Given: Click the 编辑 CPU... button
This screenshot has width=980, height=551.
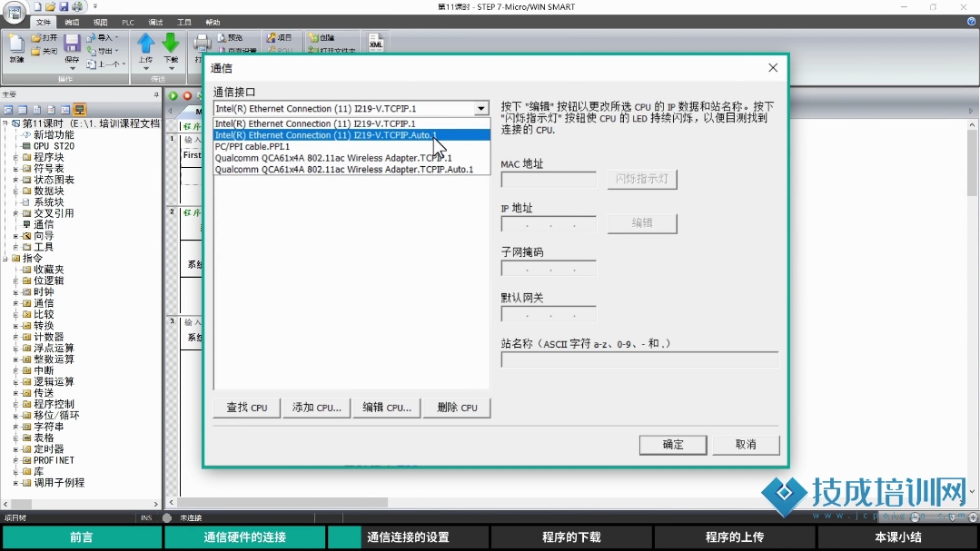Looking at the screenshot, I should tap(387, 408).
